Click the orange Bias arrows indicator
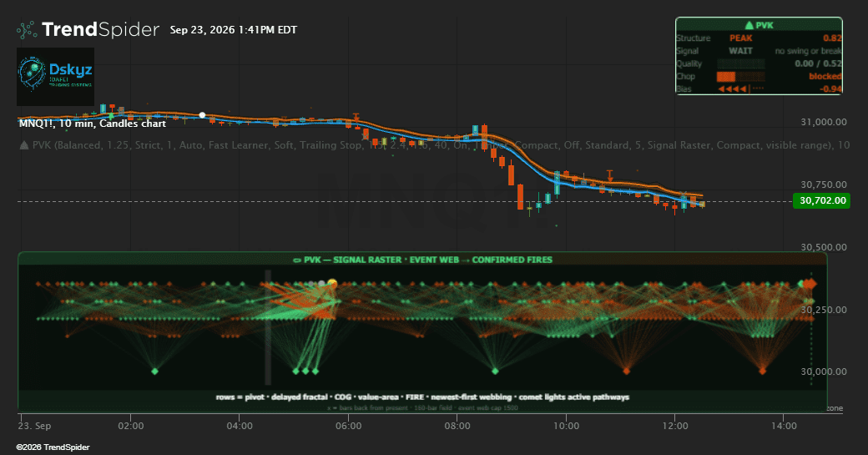This screenshot has height=455, width=868. [740, 88]
